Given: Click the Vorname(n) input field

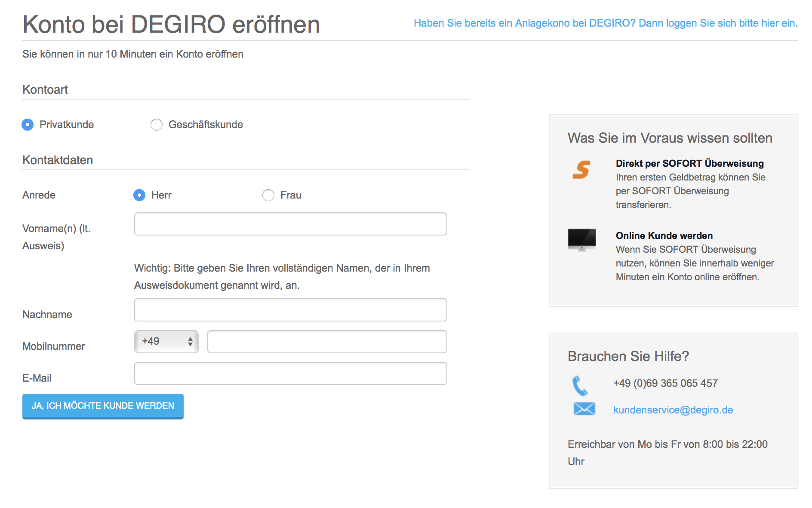Looking at the screenshot, I should tap(291, 224).
